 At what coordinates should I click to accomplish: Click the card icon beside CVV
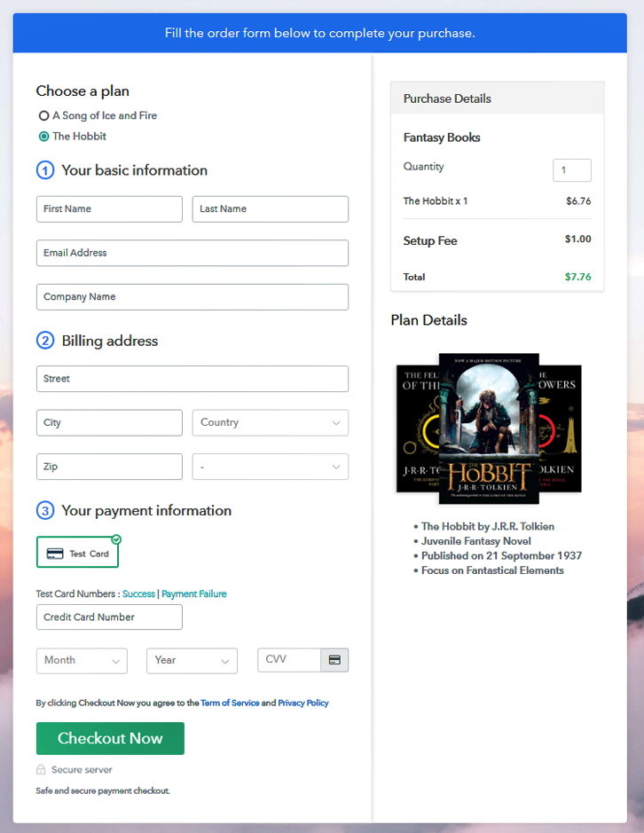pos(334,660)
